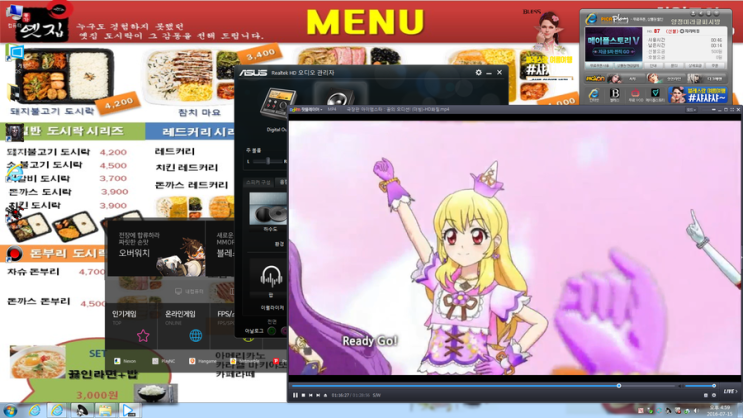This screenshot has height=418, width=743.
Task: Click the equalizer headphone icon in Realtek
Action: pos(271,276)
